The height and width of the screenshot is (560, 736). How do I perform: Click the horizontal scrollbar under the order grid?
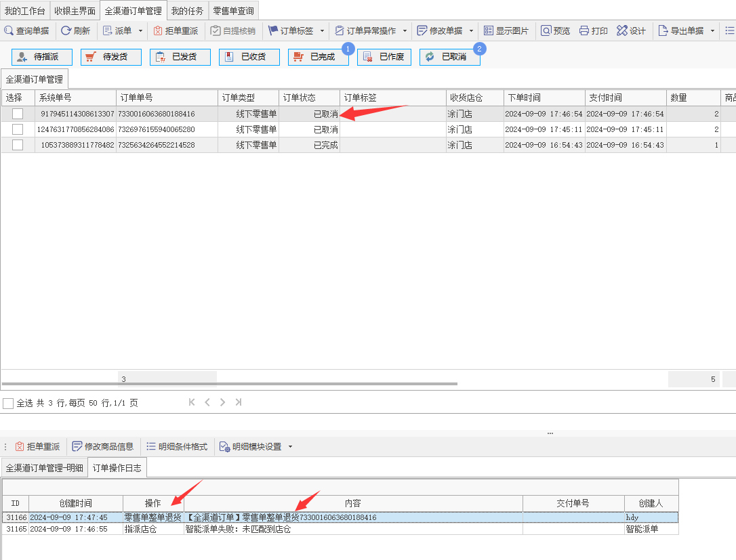(230, 384)
